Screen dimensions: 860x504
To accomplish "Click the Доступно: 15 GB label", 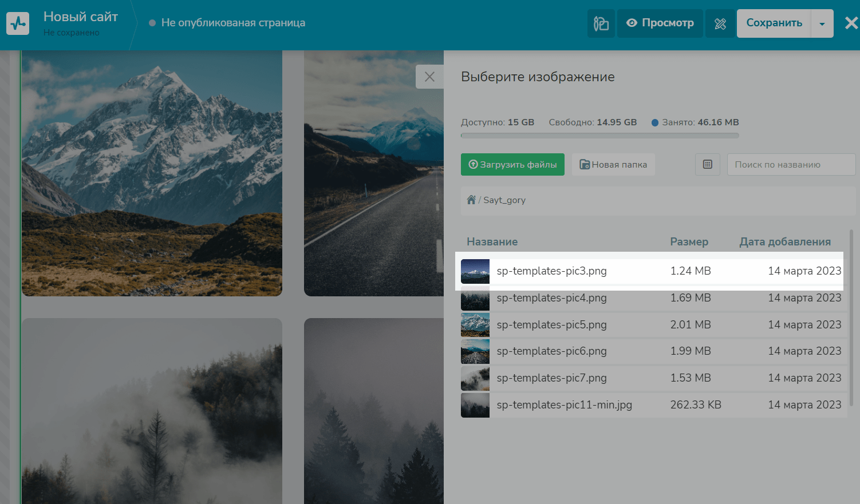I will pos(498,122).
